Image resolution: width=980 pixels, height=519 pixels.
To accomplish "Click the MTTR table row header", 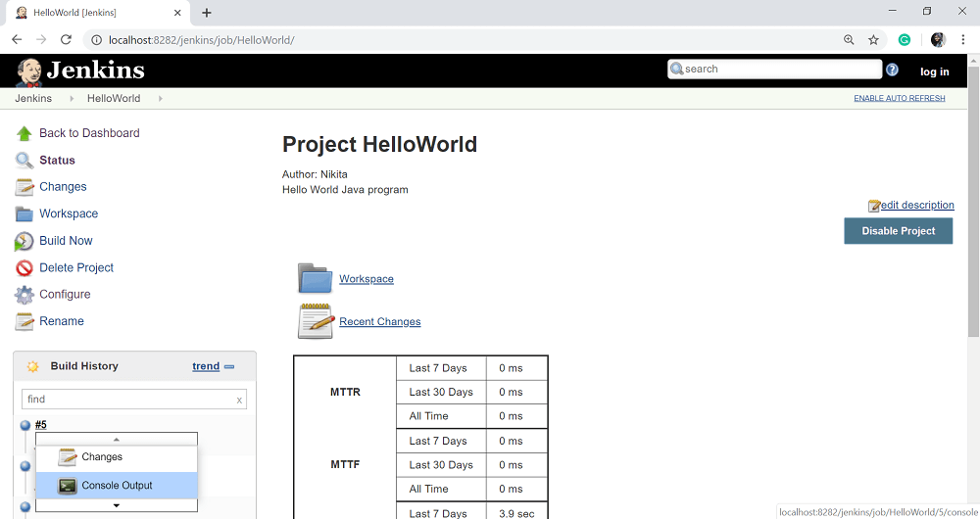I will pos(345,393).
